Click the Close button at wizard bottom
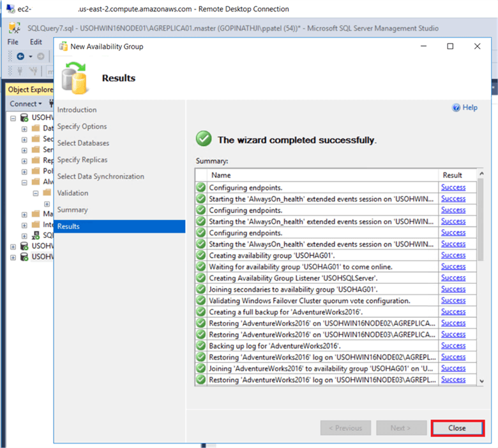The height and width of the screenshot is (448, 498). tap(456, 428)
